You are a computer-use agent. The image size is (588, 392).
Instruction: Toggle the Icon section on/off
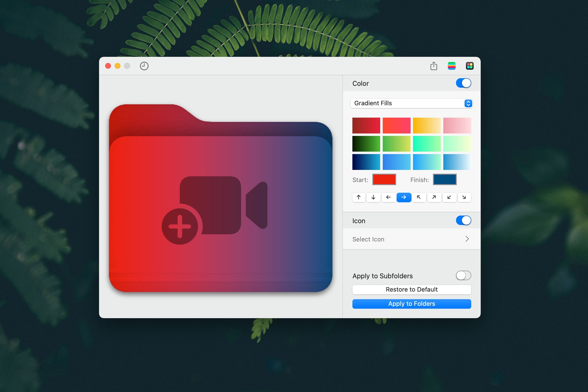click(x=463, y=220)
